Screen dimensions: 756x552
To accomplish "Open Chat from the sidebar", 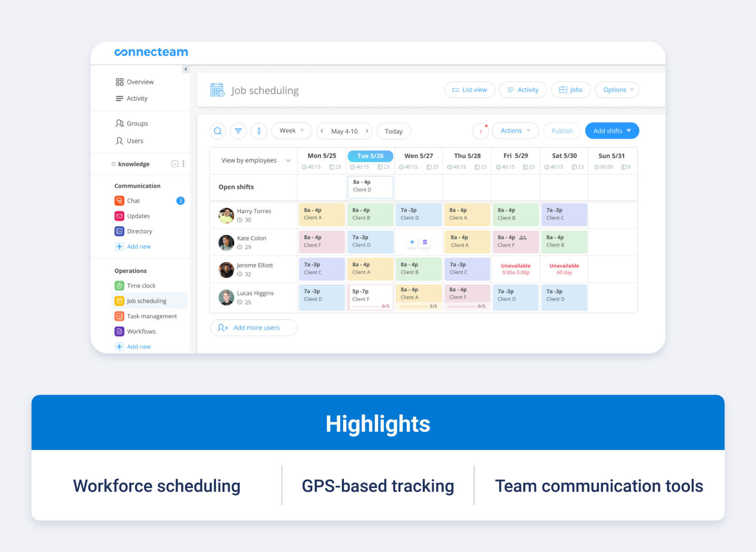I will click(x=133, y=201).
